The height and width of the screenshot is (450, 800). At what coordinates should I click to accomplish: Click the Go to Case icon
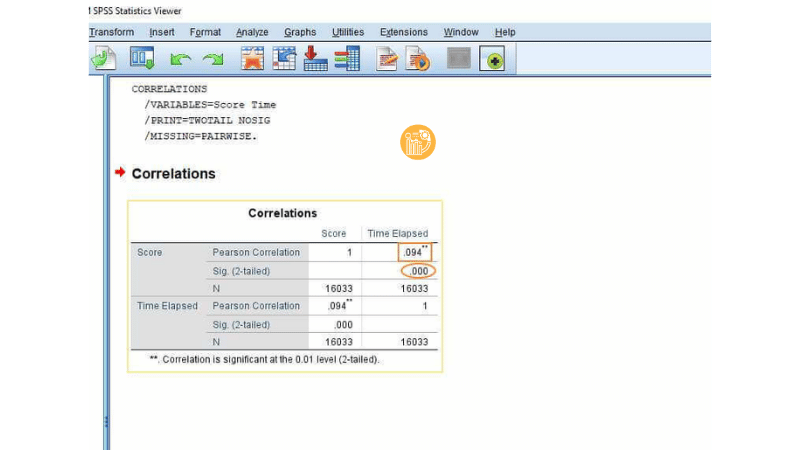[284, 58]
